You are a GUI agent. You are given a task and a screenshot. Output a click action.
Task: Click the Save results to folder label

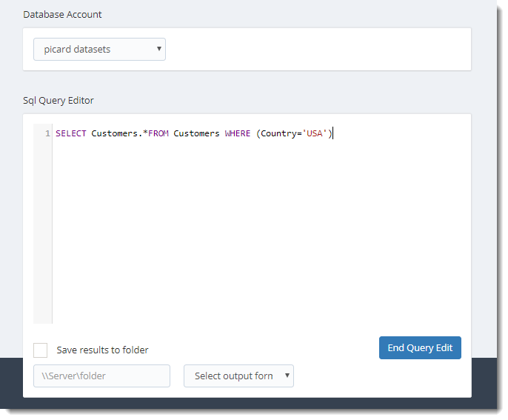(102, 350)
